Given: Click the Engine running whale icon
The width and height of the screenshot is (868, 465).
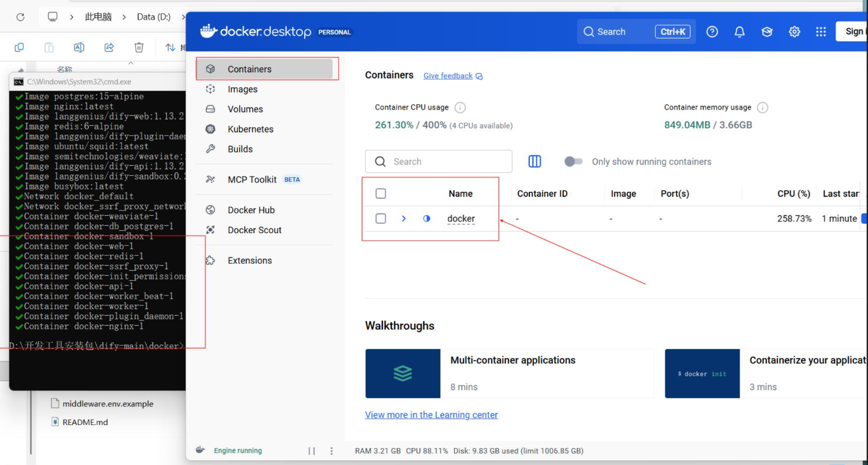Looking at the screenshot, I should pos(200,450).
